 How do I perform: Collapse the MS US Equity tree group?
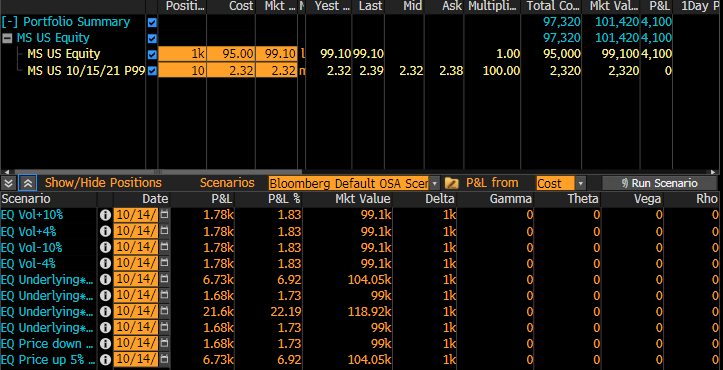tap(7, 38)
